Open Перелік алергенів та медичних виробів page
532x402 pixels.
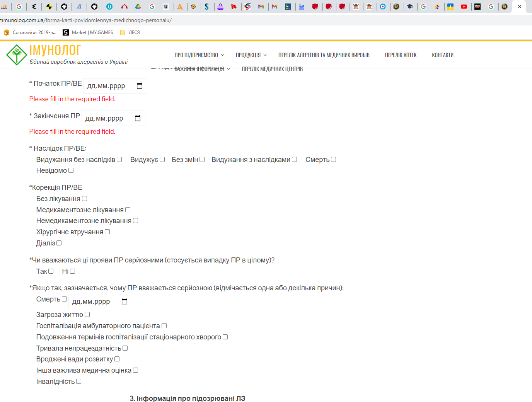[x=324, y=55]
